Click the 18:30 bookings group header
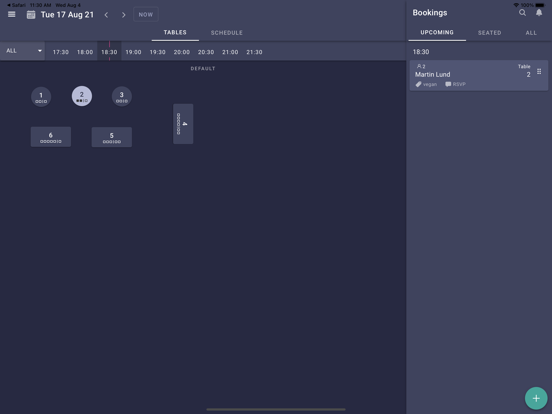 421,52
